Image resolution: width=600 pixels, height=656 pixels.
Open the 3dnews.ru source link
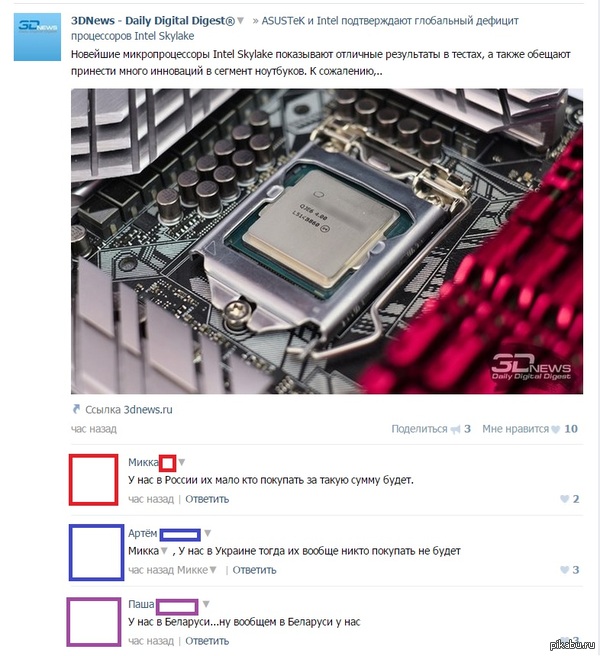point(148,410)
